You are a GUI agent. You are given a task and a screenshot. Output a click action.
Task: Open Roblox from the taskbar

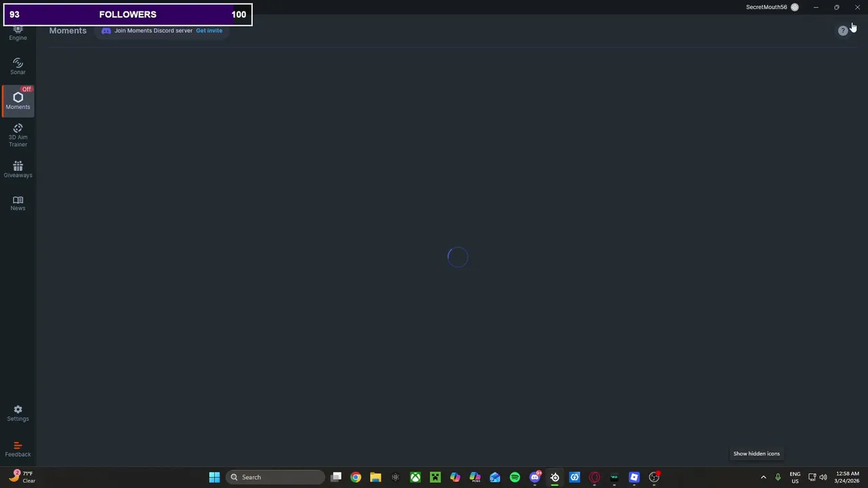click(634, 477)
